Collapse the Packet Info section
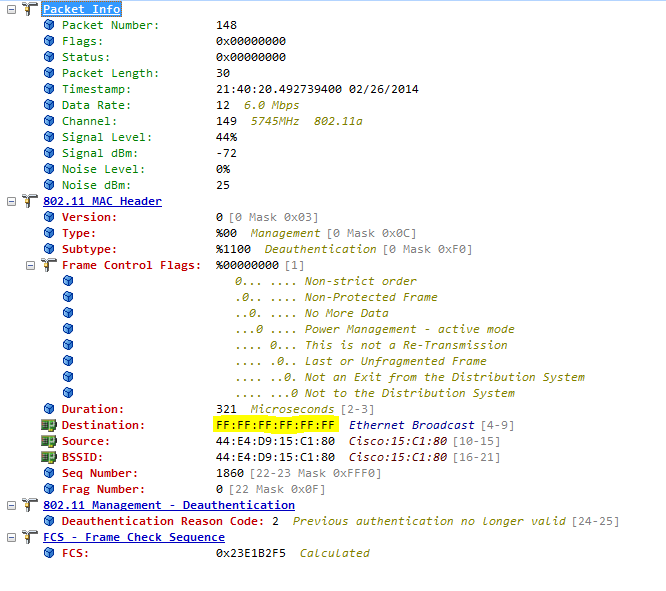The width and height of the screenshot is (666, 591). click(x=12, y=9)
